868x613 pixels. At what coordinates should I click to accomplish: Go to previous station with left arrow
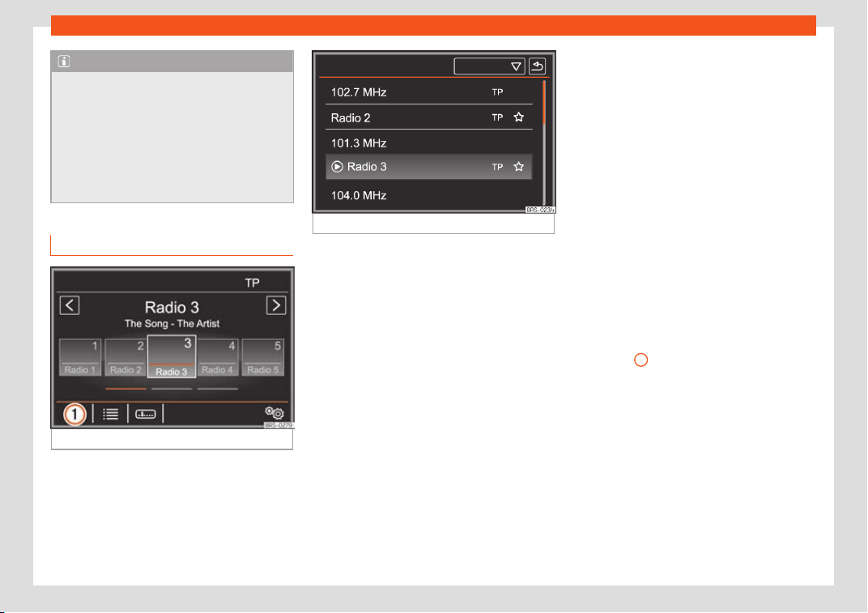pos(70,305)
